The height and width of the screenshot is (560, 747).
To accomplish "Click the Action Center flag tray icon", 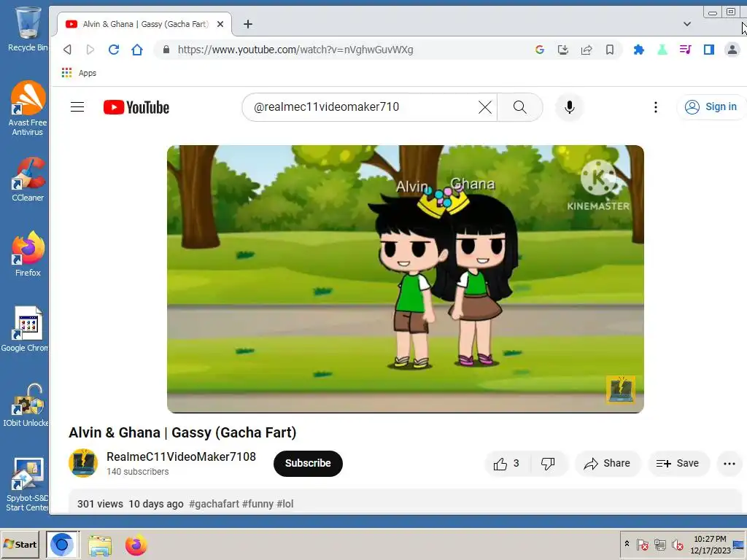I will tap(643, 544).
